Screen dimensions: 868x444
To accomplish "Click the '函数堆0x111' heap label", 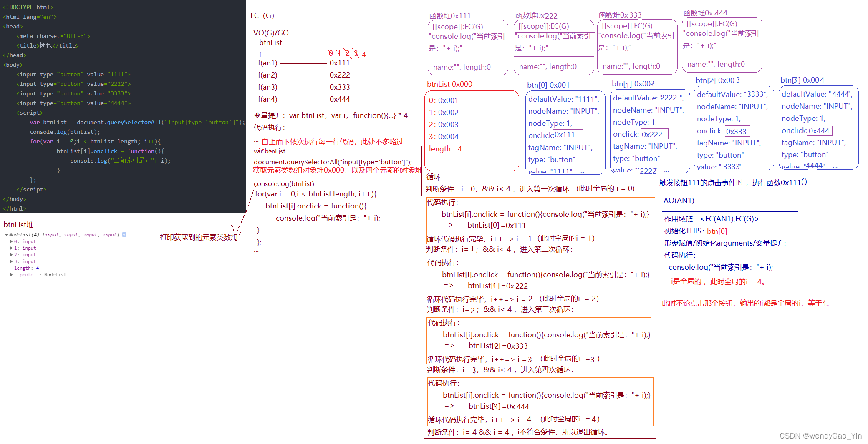I will click(x=450, y=16).
